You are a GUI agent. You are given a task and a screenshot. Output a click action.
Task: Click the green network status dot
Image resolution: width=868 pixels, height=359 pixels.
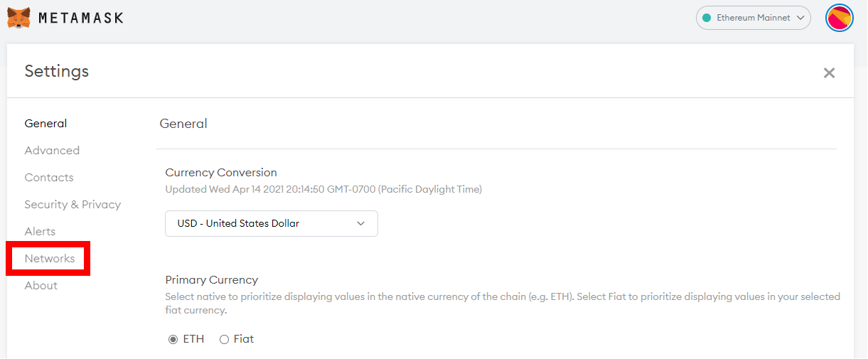707,18
